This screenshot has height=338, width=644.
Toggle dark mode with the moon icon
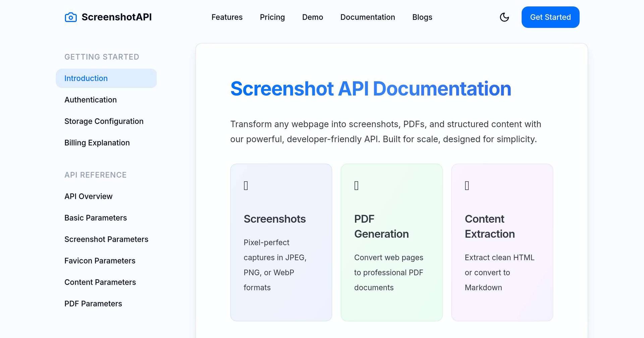504,17
